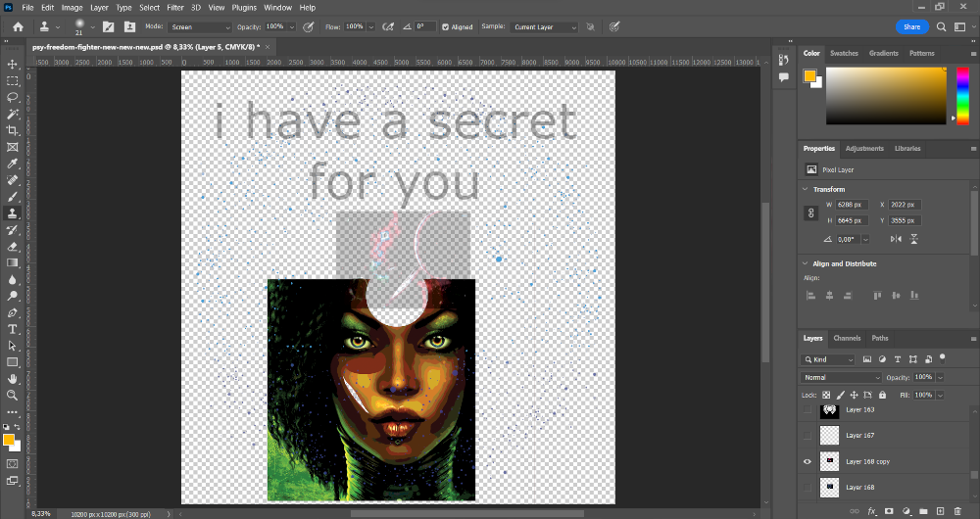Activate the Zoom tool
This screenshot has width=980, height=519.
[x=13, y=395]
